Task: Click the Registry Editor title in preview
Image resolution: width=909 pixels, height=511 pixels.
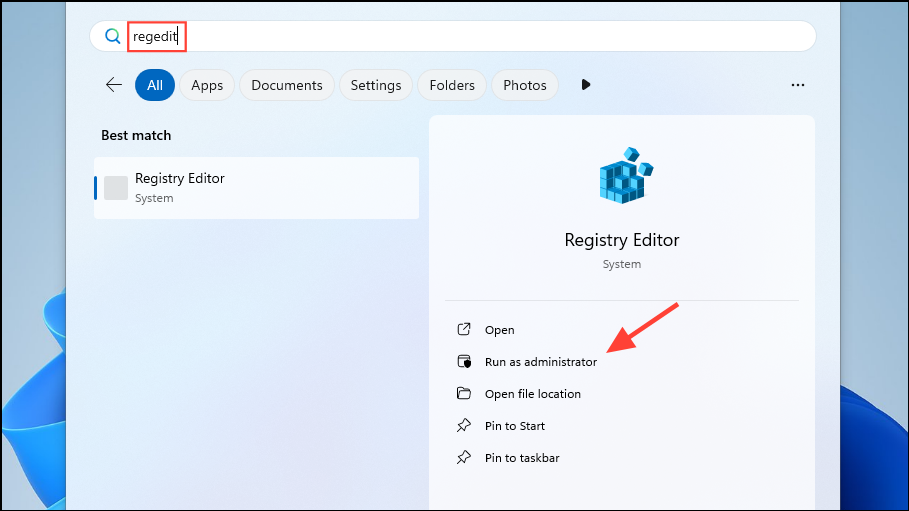Action: tap(621, 240)
